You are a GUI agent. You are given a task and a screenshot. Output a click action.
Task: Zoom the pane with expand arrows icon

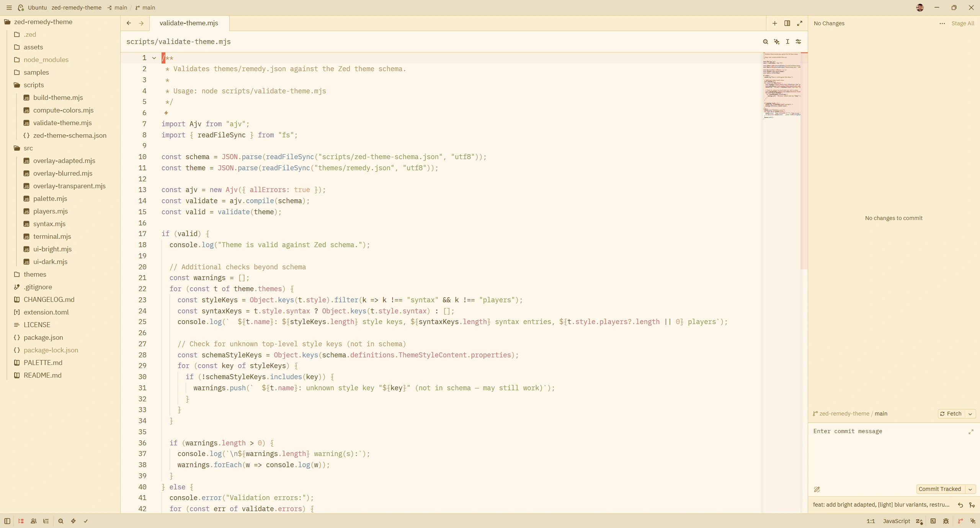pyautogui.click(x=800, y=23)
